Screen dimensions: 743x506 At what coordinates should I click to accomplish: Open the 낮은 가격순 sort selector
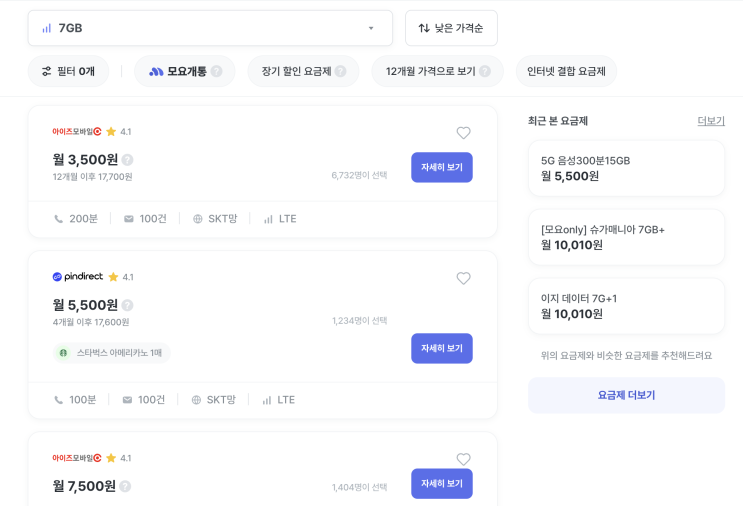pyautogui.click(x=451, y=28)
